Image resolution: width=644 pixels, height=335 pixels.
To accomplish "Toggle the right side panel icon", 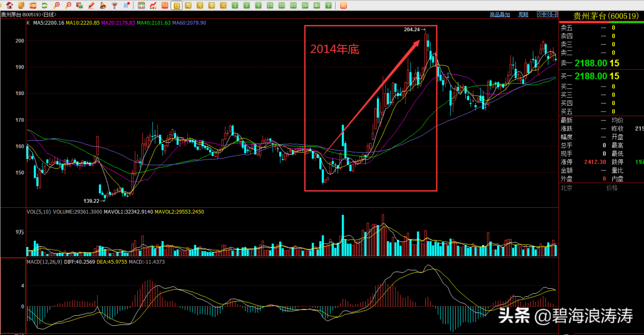I will [554, 15].
